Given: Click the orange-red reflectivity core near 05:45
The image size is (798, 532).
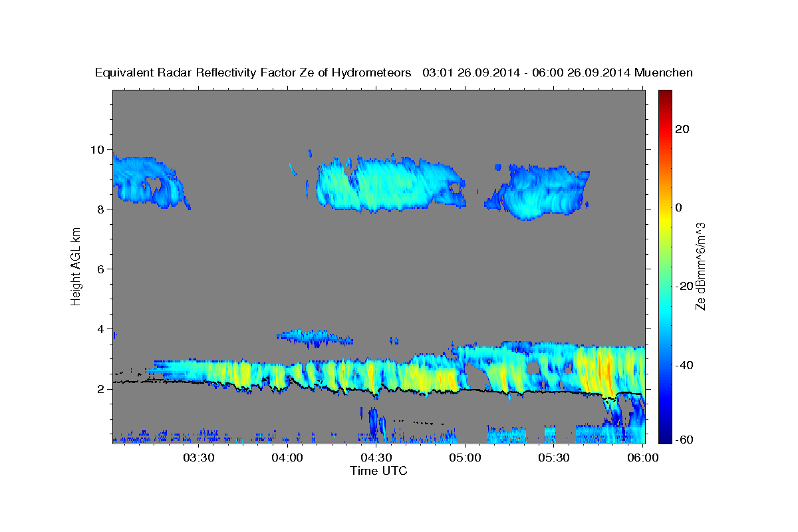Looking at the screenshot, I should (x=604, y=374).
